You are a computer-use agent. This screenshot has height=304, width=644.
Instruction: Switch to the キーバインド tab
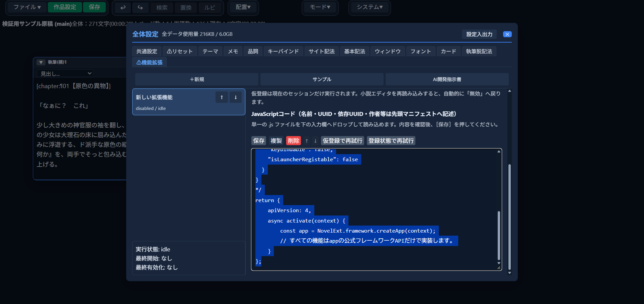pos(283,51)
